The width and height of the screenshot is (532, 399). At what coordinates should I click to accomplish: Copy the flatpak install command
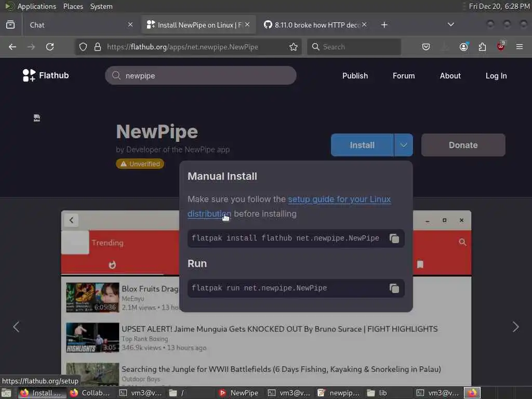(394, 238)
